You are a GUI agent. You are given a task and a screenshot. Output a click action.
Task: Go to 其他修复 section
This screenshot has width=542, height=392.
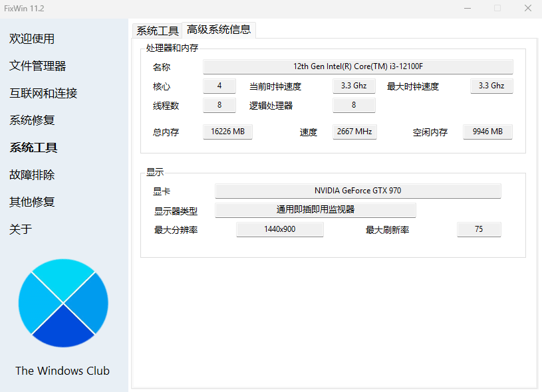coord(32,202)
